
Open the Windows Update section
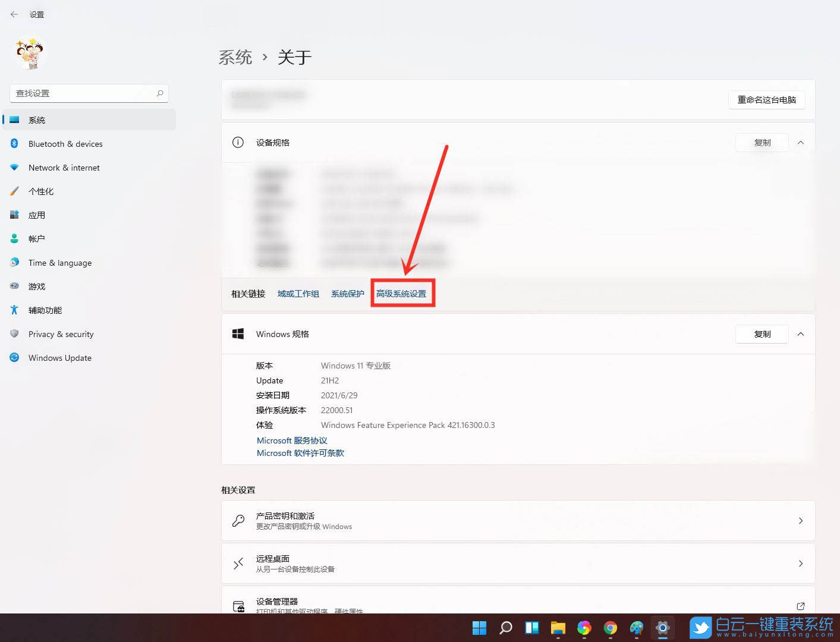coord(59,357)
